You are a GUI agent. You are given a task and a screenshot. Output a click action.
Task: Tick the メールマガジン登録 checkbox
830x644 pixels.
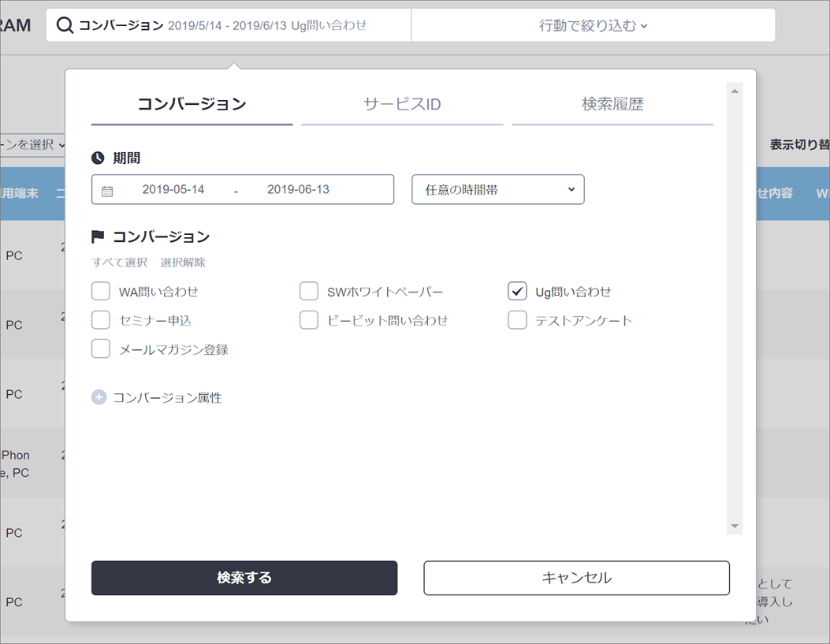pos(101,349)
